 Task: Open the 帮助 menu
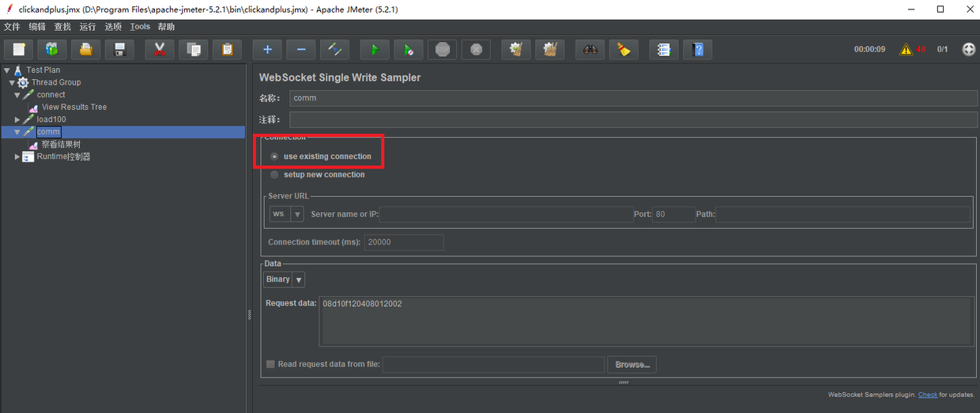click(166, 27)
